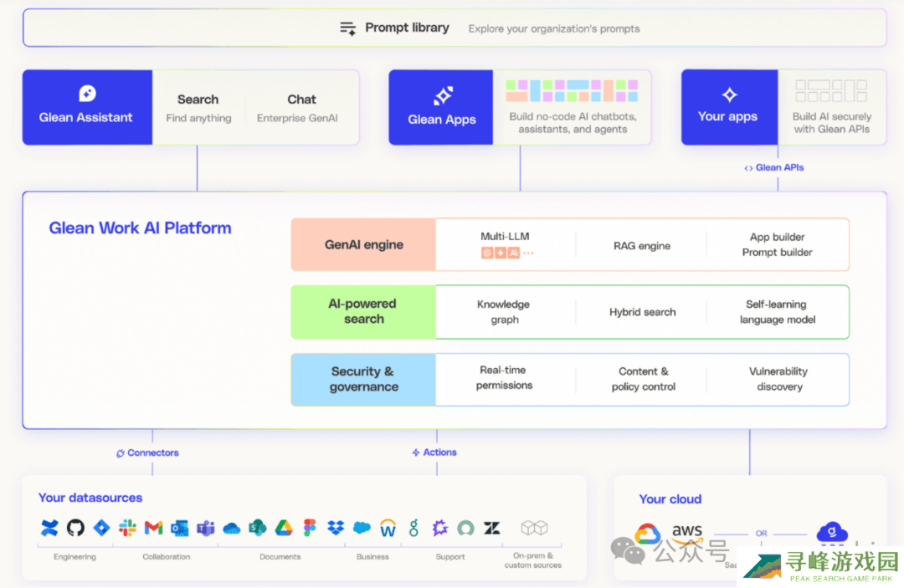Click the purple Gong burst icon
The height and width of the screenshot is (588, 904).
pyautogui.click(x=440, y=528)
